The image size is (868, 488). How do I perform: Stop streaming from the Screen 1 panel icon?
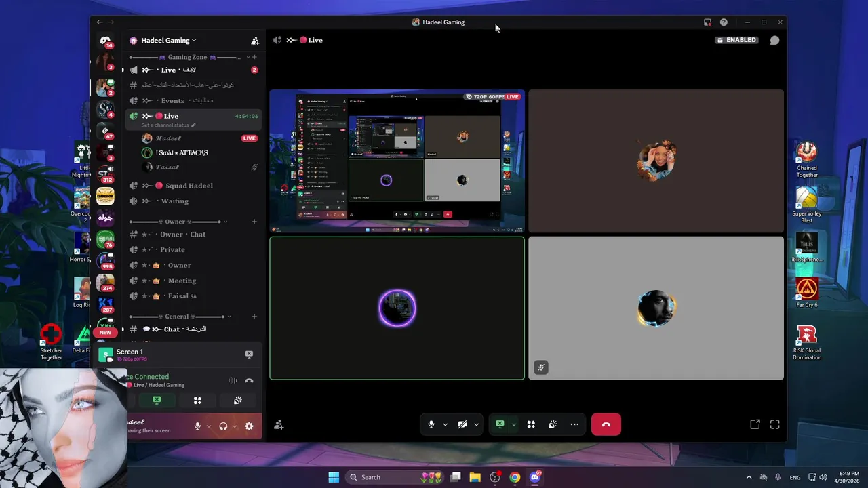pyautogui.click(x=249, y=354)
